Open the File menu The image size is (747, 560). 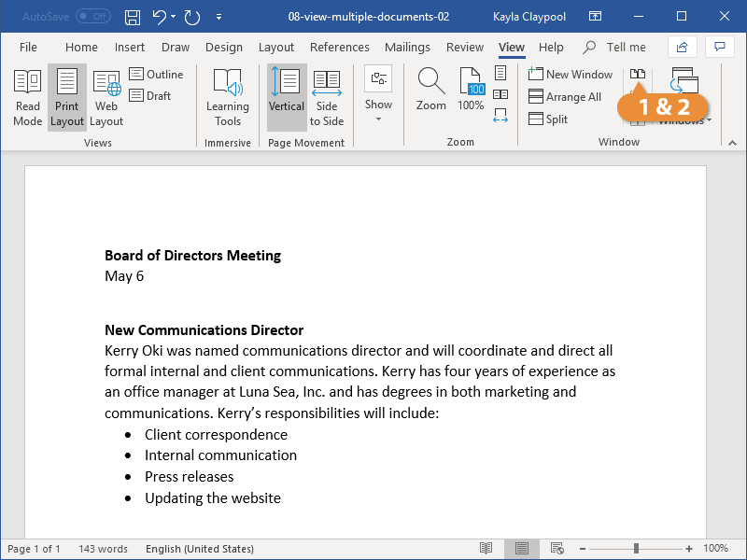pos(28,48)
